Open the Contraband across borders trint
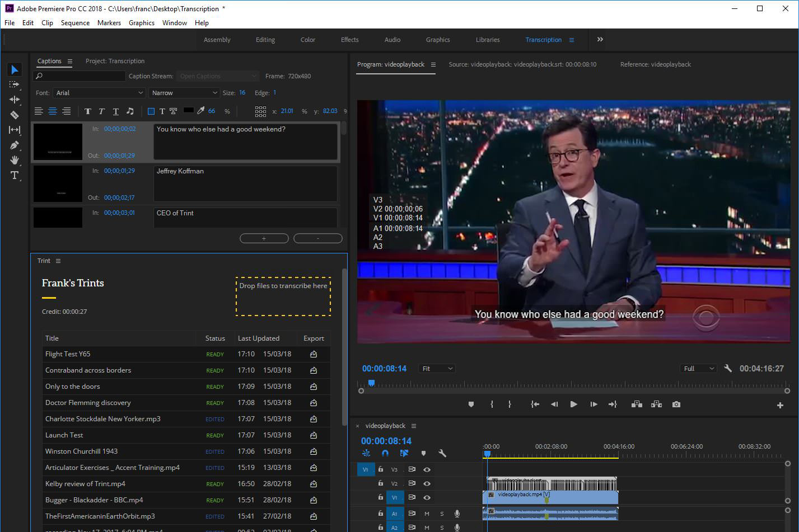Image resolution: width=799 pixels, height=532 pixels. (88, 370)
